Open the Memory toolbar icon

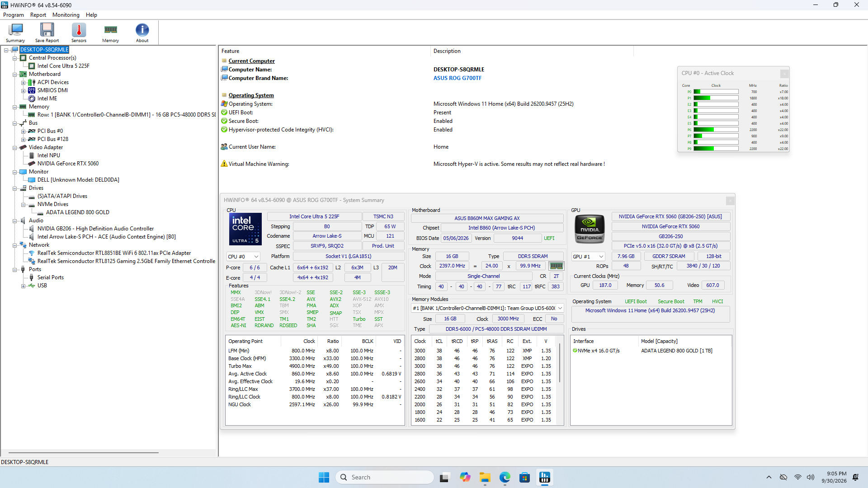(x=110, y=33)
